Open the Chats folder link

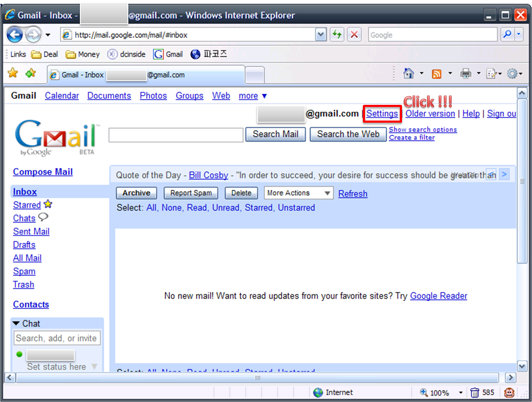point(24,218)
